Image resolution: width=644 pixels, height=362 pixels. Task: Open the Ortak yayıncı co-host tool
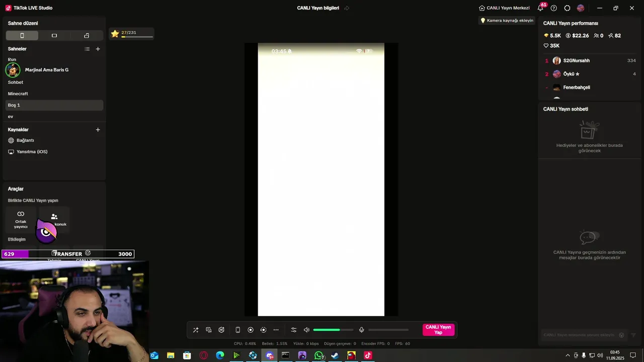[21, 220]
